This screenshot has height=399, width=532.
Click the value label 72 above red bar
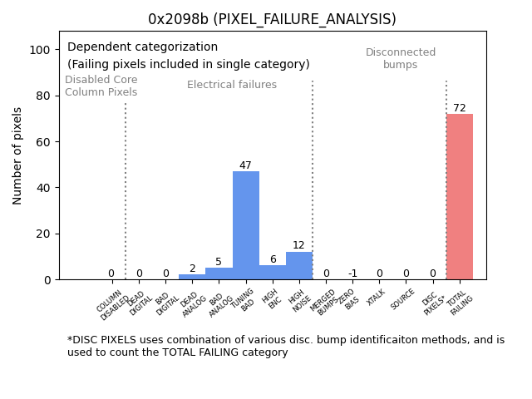pos(460,108)
